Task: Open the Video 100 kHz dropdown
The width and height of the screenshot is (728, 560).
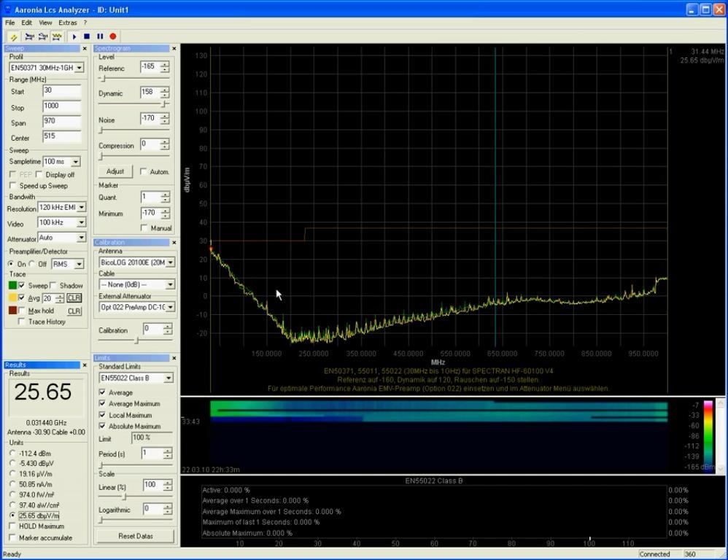Action: (81, 222)
